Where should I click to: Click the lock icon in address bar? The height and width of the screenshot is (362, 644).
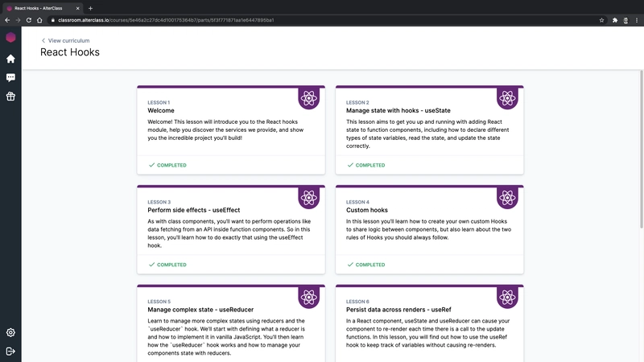53,20
